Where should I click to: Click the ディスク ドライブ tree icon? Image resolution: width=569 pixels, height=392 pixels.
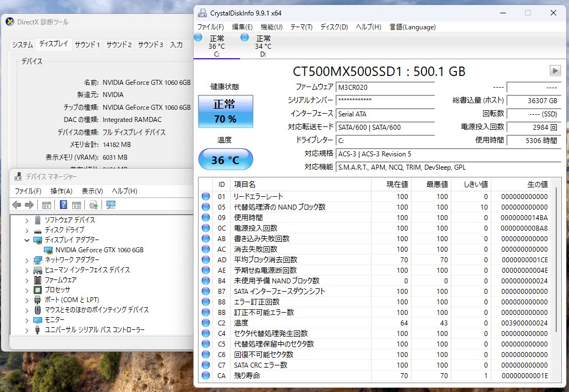pos(38,230)
